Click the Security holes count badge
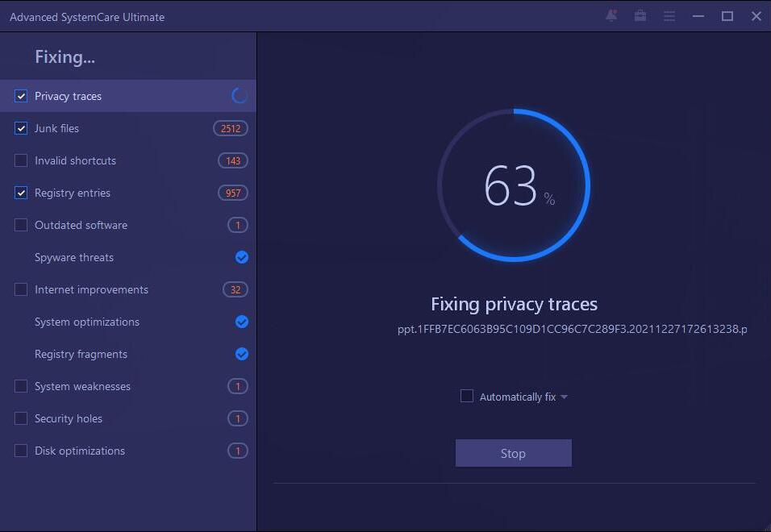 coord(238,418)
